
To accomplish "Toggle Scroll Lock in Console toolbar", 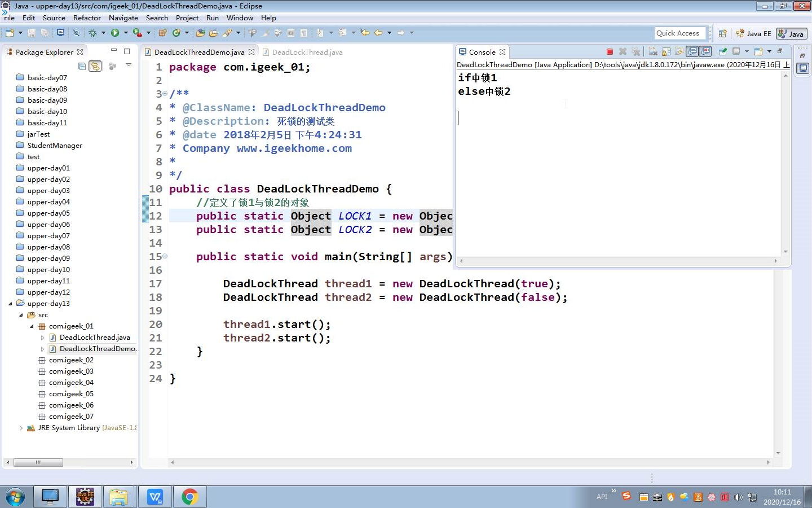I will tap(666, 51).
